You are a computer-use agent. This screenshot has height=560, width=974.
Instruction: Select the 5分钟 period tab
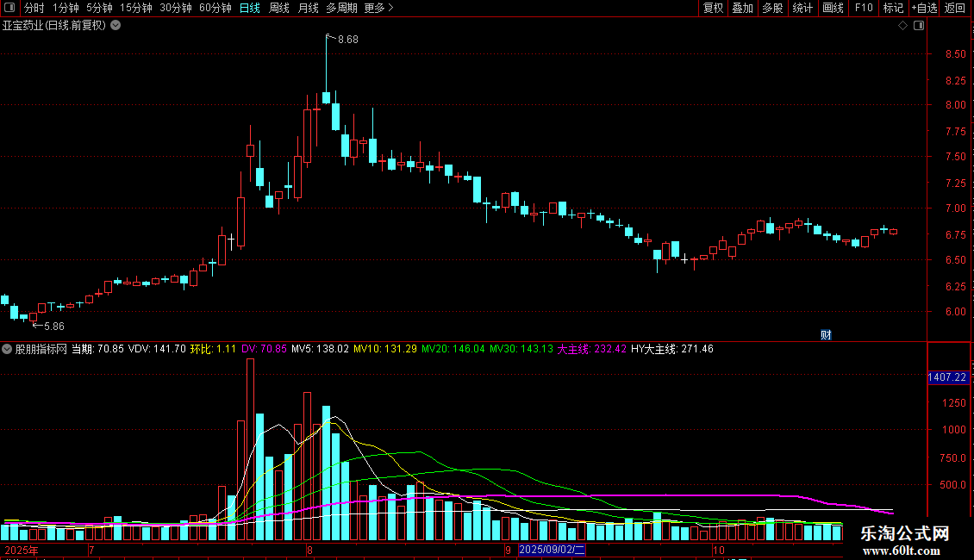pyautogui.click(x=99, y=8)
